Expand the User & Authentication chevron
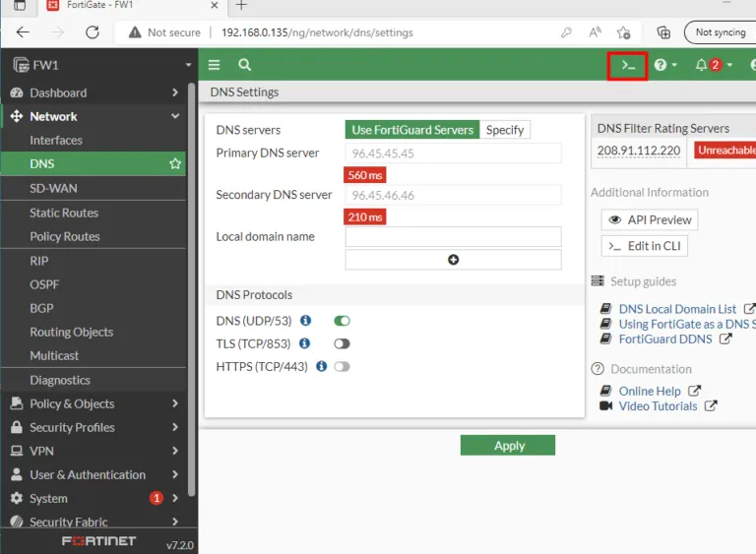This screenshot has height=554, width=756. click(x=175, y=474)
